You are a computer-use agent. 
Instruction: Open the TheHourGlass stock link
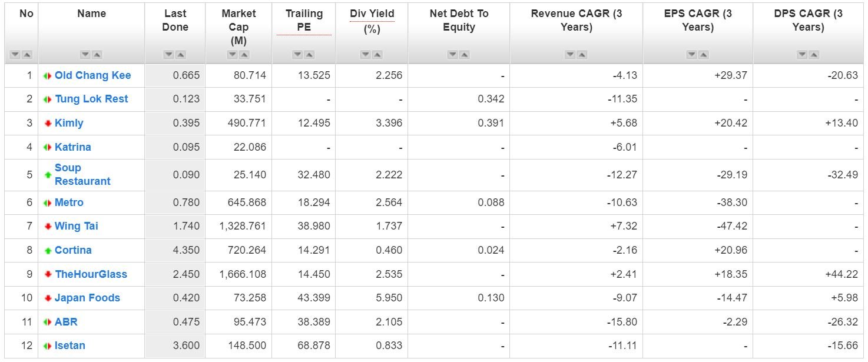(91, 274)
